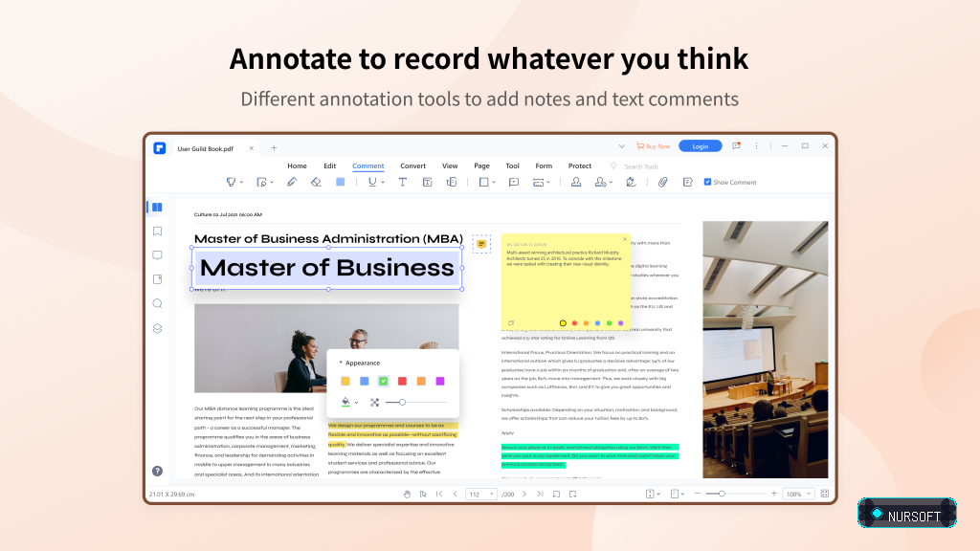Select the underline tool
The width and height of the screenshot is (980, 551).
point(372,182)
